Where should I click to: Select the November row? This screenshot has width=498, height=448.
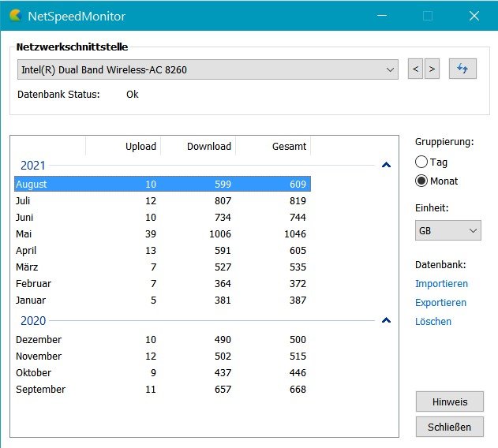tap(163, 356)
